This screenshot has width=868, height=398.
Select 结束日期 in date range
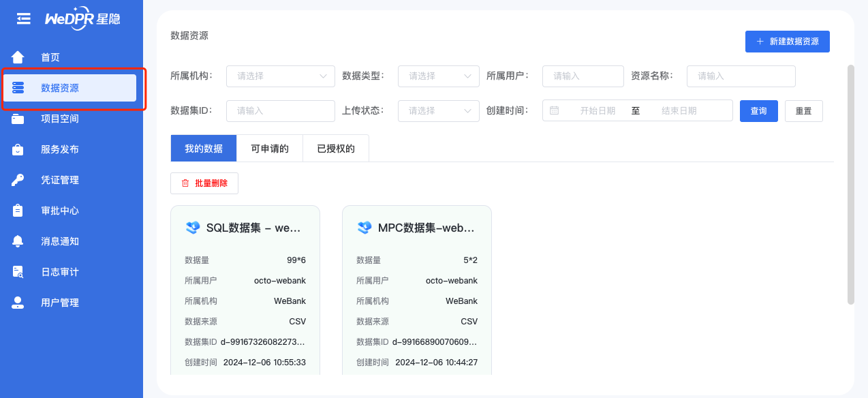(679, 110)
